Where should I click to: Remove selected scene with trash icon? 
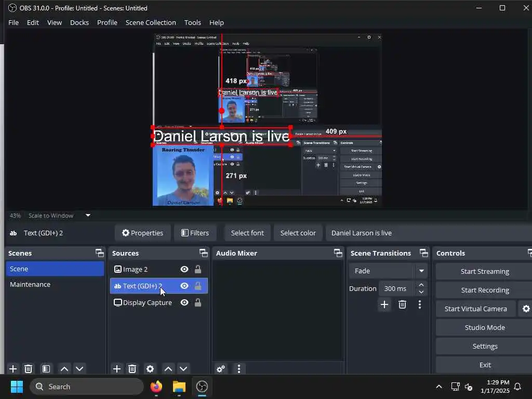tap(29, 369)
